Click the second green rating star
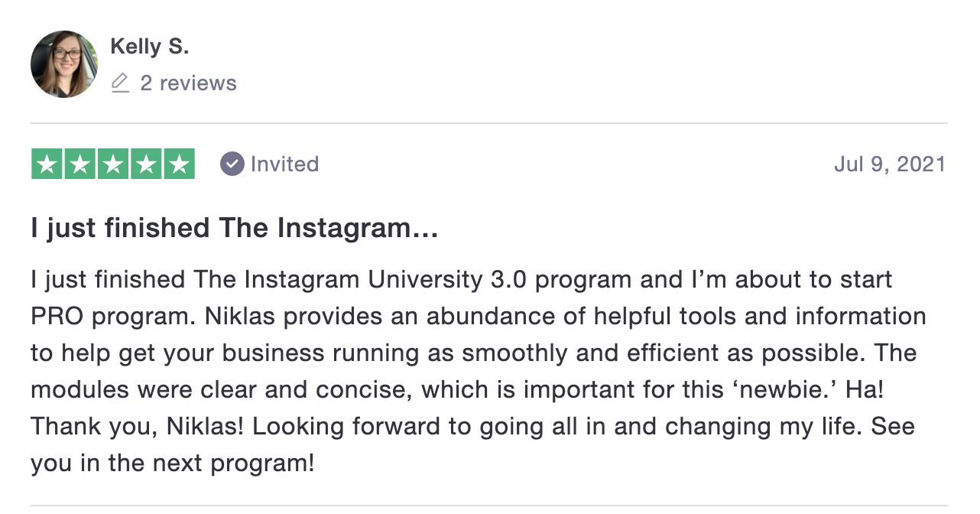This screenshot has width=980, height=514. (80, 164)
